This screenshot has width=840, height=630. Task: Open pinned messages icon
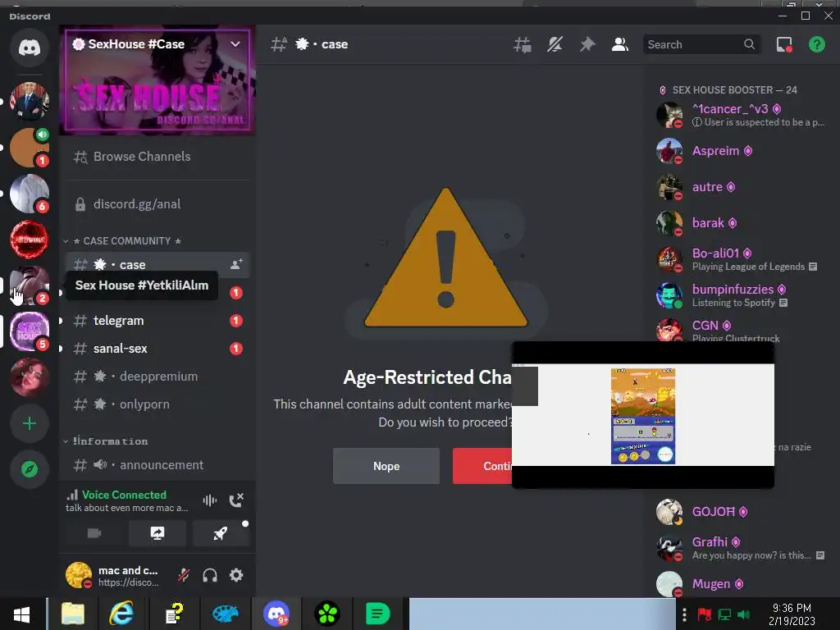tap(587, 44)
